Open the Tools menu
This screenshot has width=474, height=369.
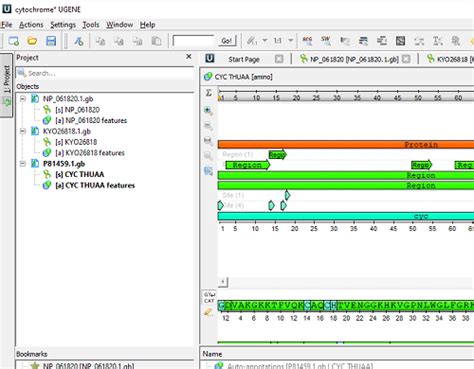91,25
